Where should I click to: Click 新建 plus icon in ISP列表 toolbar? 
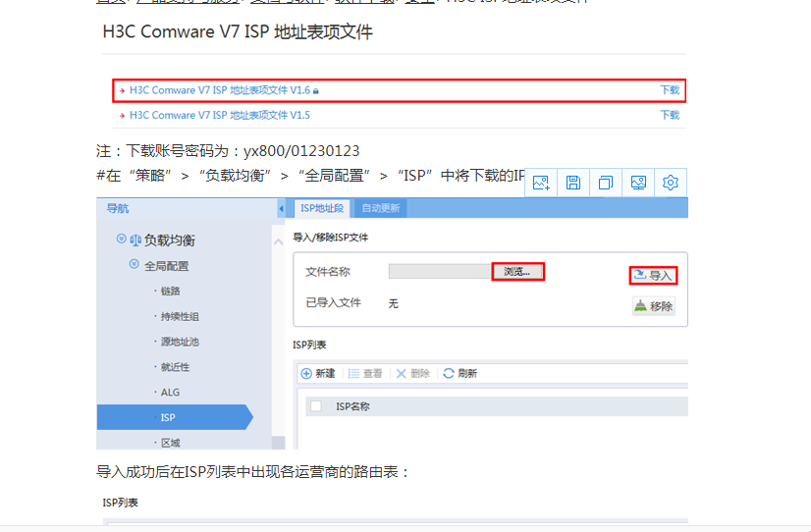[x=306, y=373]
